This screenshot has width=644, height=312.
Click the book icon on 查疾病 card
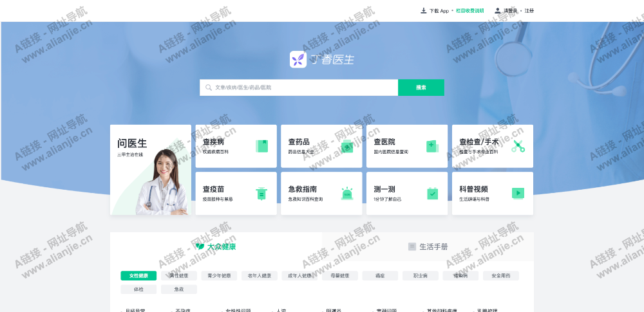tap(261, 146)
